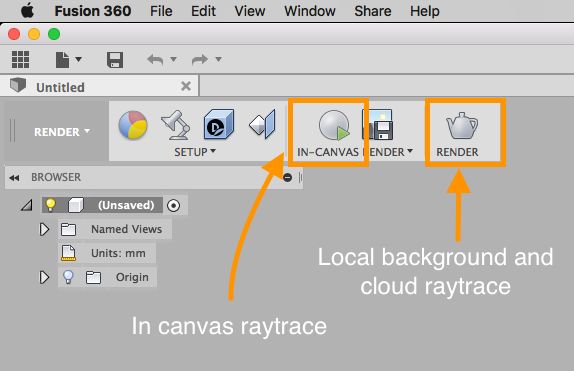Close the Untitled tab
The image size is (574, 371).
click(186, 86)
